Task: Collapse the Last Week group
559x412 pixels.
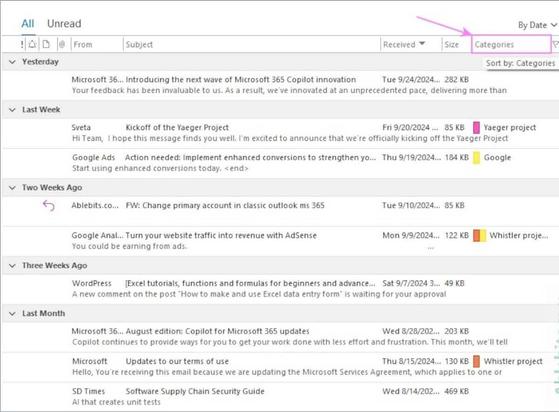Action: click(12, 110)
